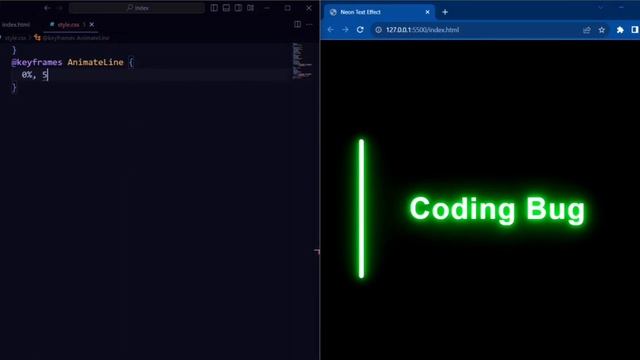Open the browser extensions menu
The height and width of the screenshot is (360, 640).
tap(620, 30)
